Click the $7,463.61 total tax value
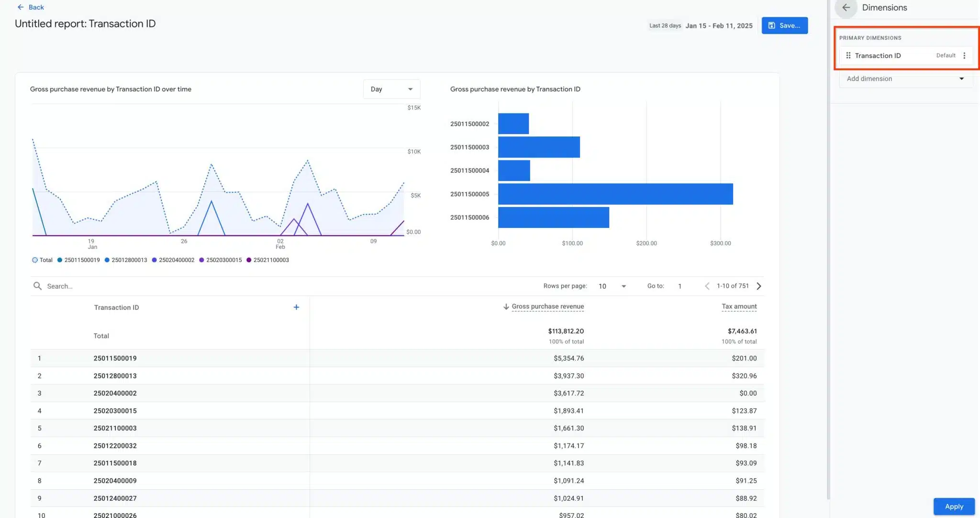The image size is (980, 518). (x=742, y=331)
